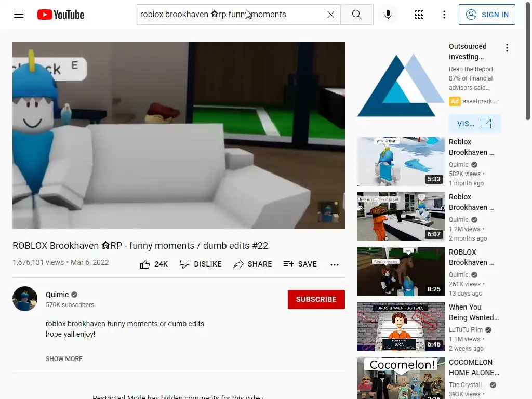Image resolution: width=532 pixels, height=399 pixels.
Task: Expand description with SHOW MORE
Action: pyautogui.click(x=64, y=358)
